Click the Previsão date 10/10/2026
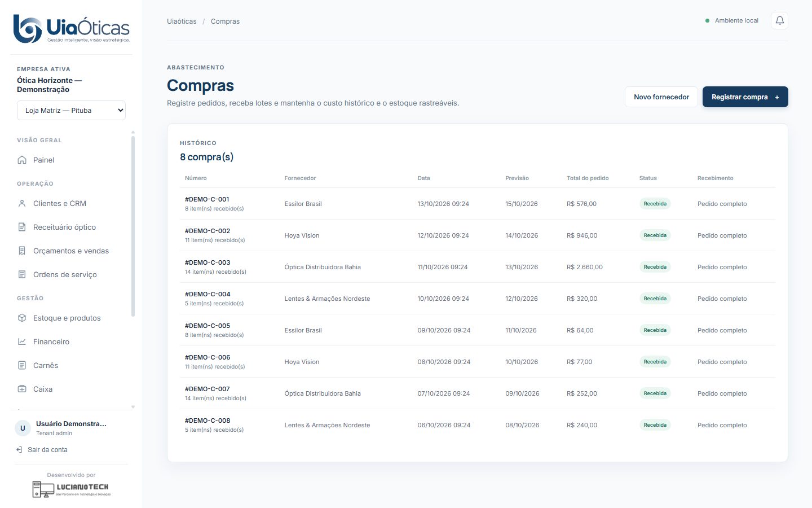 coord(522,362)
